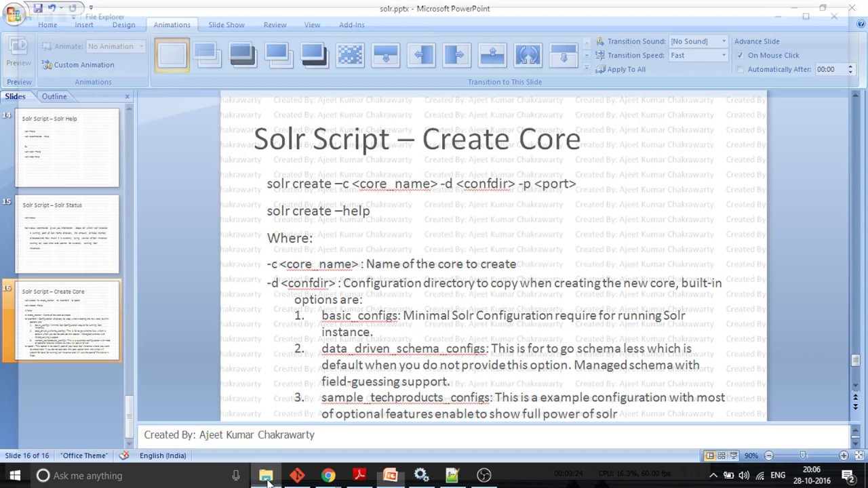Switch to the Insert ribbon tab
Image resolution: width=868 pixels, height=488 pixels.
point(84,24)
